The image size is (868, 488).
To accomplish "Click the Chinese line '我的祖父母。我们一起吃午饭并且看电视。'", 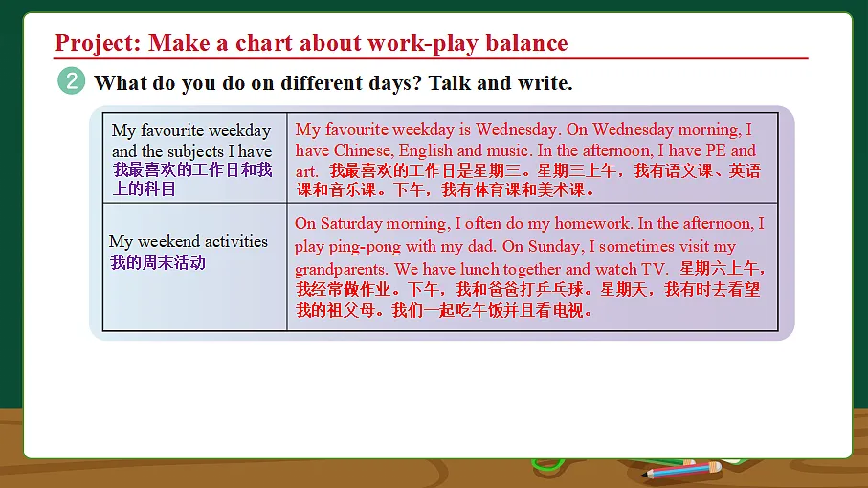I will (444, 310).
